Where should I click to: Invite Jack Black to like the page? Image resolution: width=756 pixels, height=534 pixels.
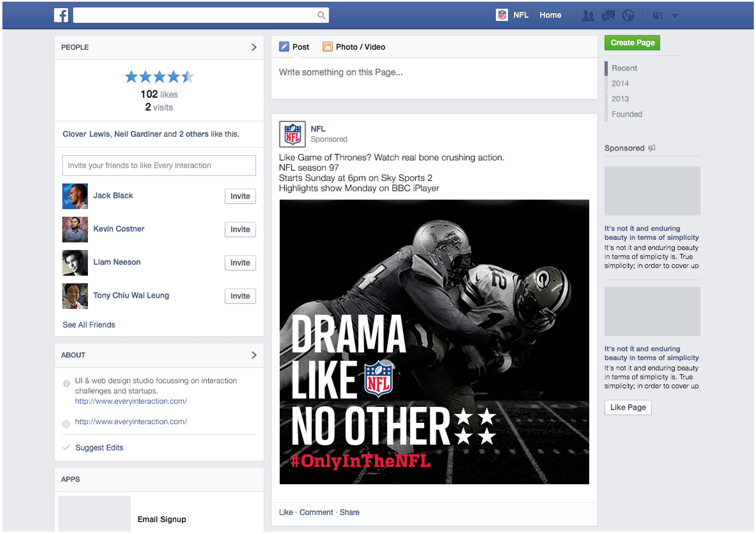(240, 196)
